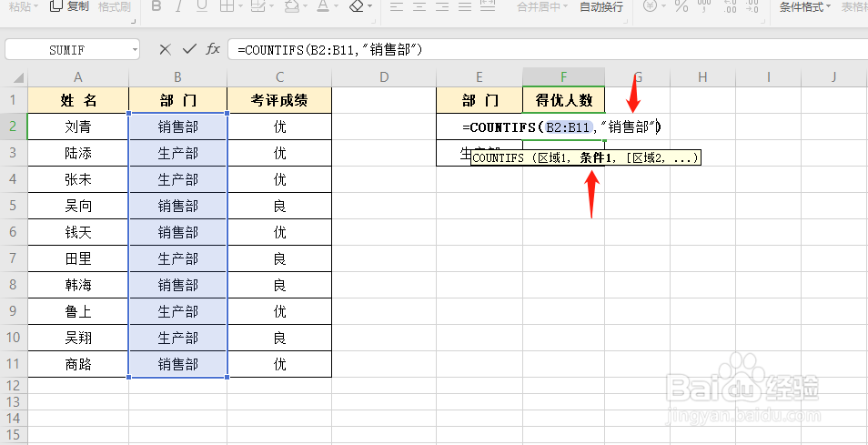Click Format Painter (格式刷) button
The height and width of the screenshot is (445, 868).
click(x=115, y=6)
